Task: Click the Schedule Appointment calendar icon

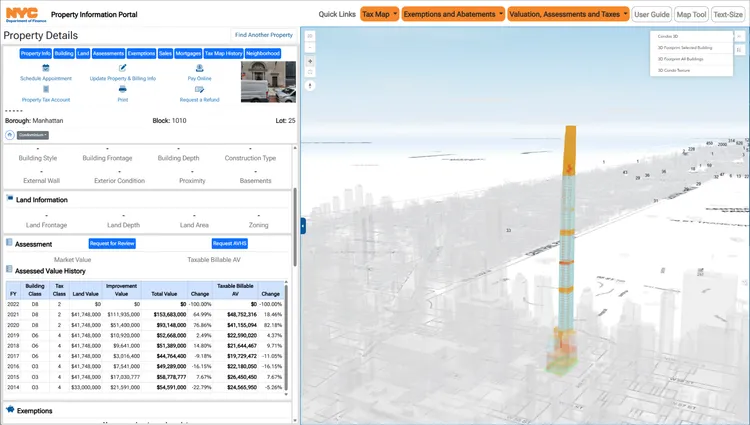Action: click(45, 68)
